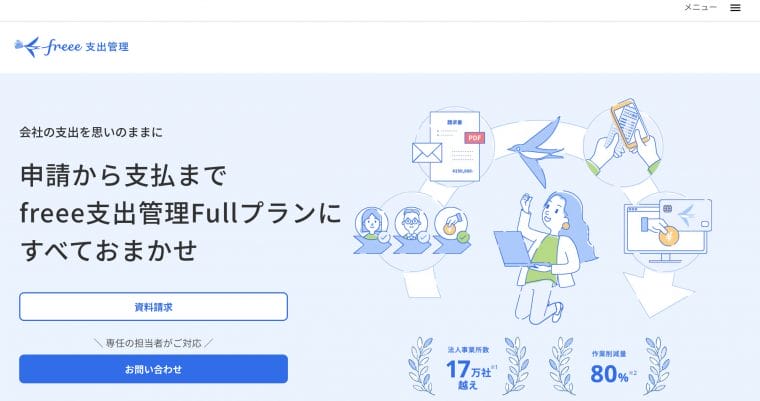The width and height of the screenshot is (760, 401).
Task: Click the お問い合わせ button
Action: [154, 369]
